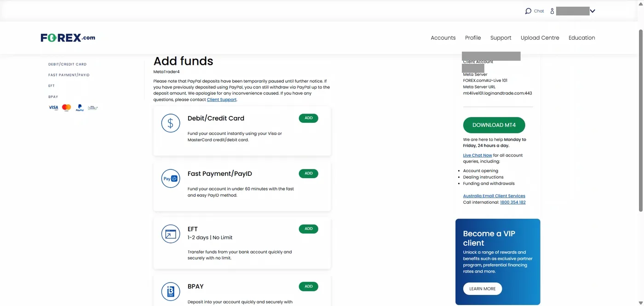Open the Live Chat Now link

click(477, 156)
